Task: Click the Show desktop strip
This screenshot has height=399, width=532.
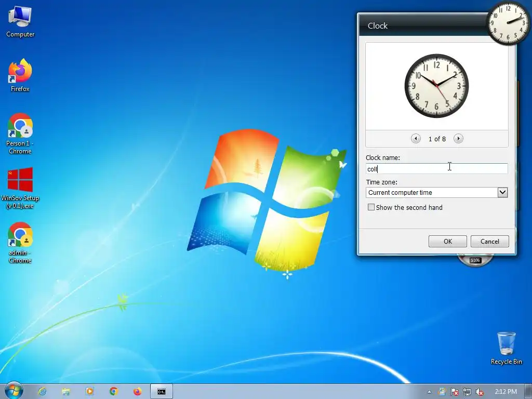Action: click(x=528, y=392)
